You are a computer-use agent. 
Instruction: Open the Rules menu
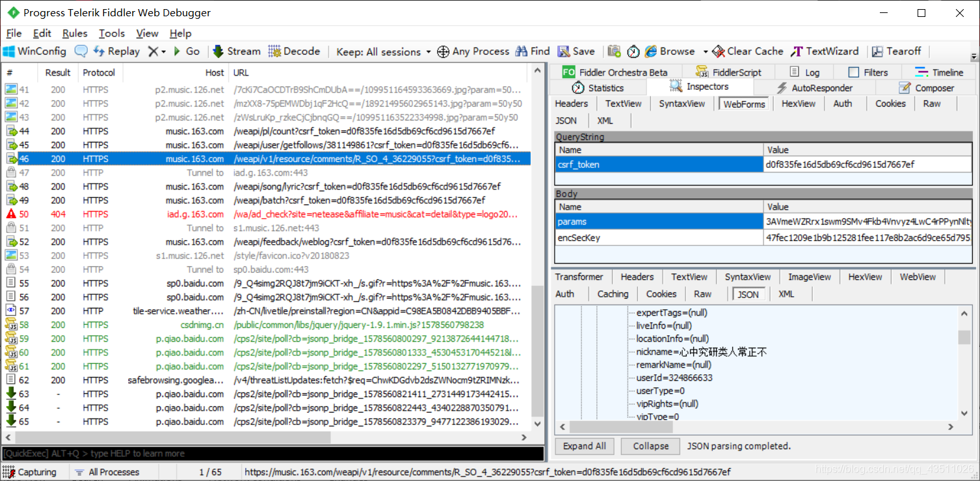point(75,33)
